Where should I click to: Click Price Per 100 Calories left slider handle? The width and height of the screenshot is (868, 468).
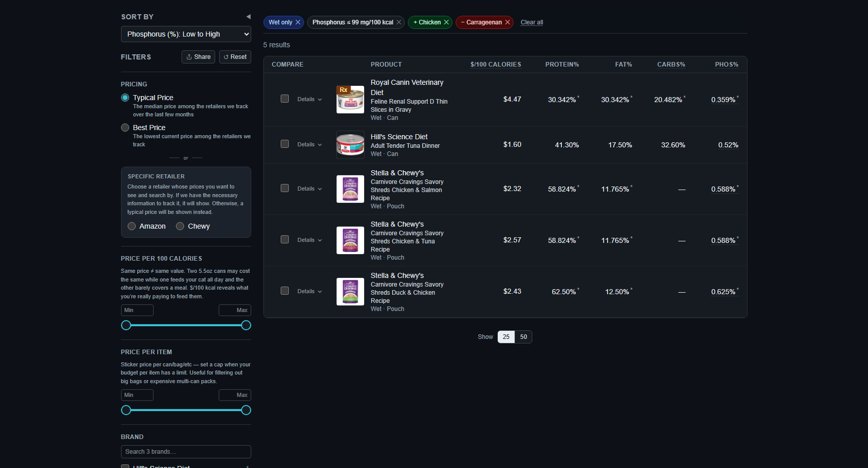coord(126,325)
